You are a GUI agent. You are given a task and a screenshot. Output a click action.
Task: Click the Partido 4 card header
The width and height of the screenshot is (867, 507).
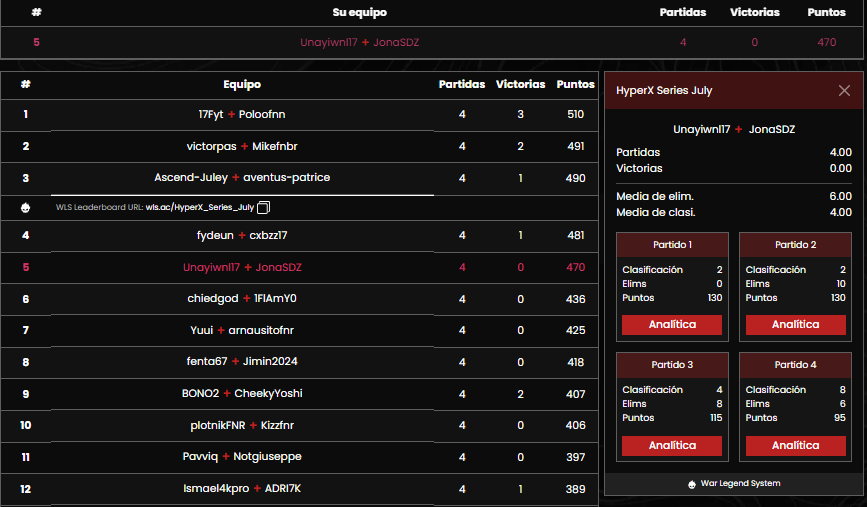[x=795, y=365]
